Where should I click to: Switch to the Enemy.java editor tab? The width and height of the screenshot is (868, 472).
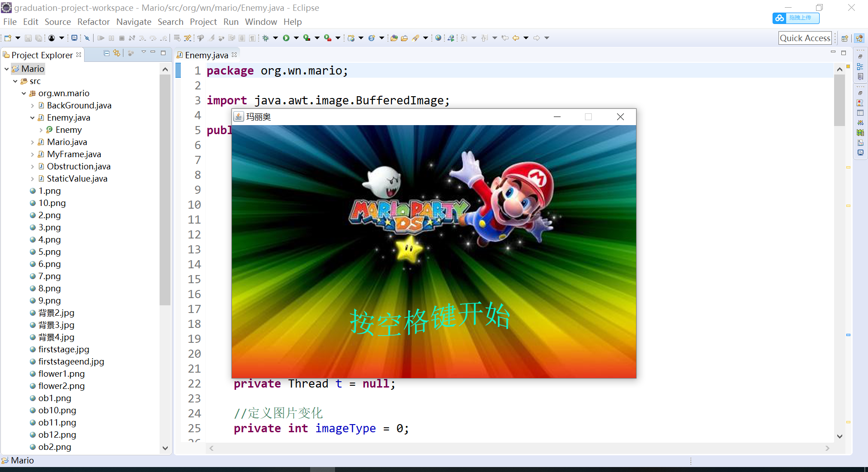click(206, 55)
